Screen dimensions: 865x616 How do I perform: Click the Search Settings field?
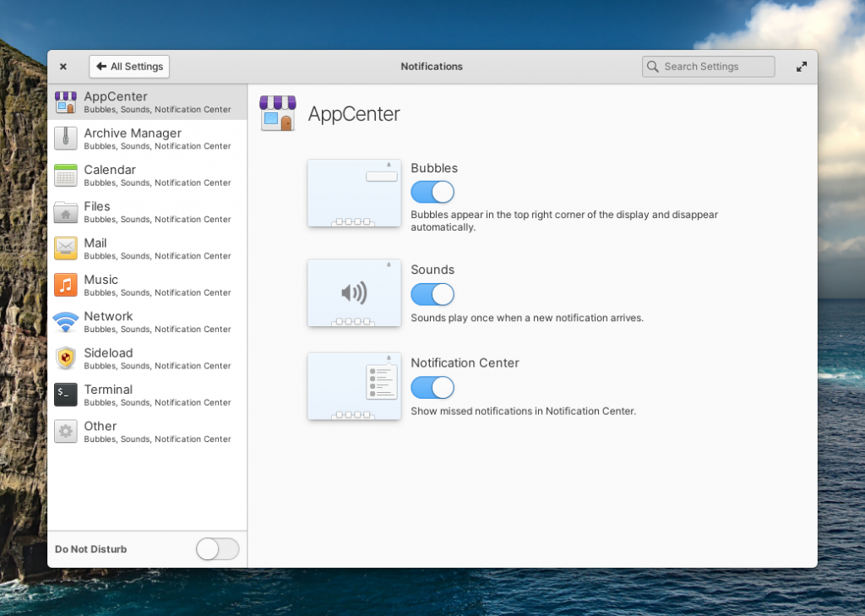pos(708,66)
